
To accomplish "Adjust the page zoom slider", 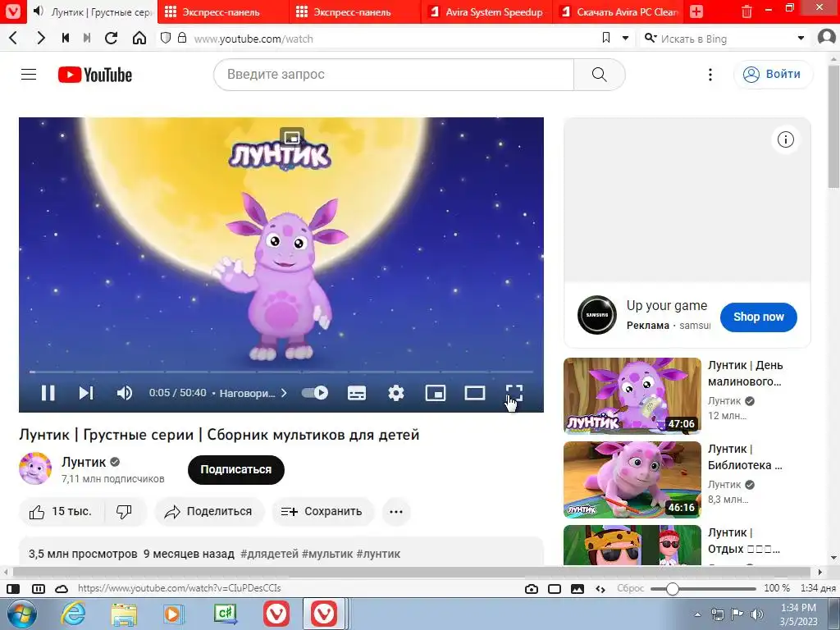I will pyautogui.click(x=703, y=589).
